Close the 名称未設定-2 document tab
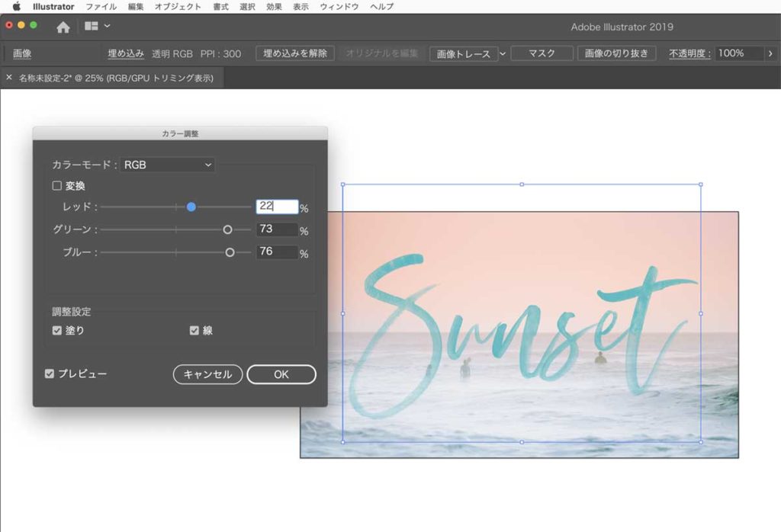781x532 pixels. (x=9, y=78)
